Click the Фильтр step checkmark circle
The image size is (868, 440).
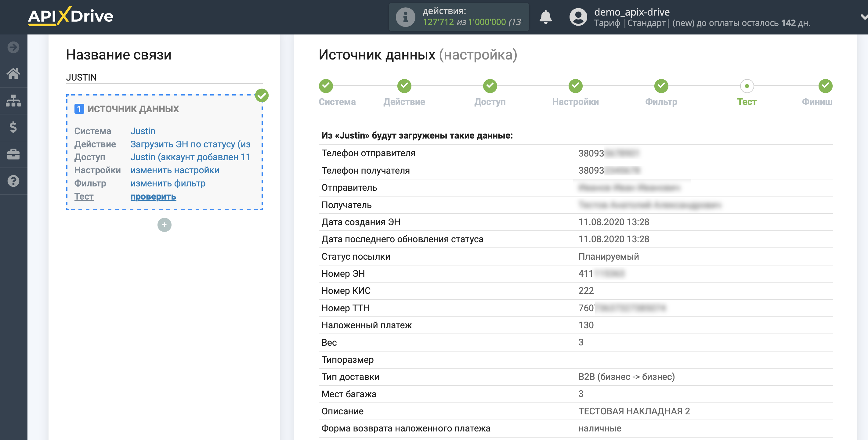661,86
